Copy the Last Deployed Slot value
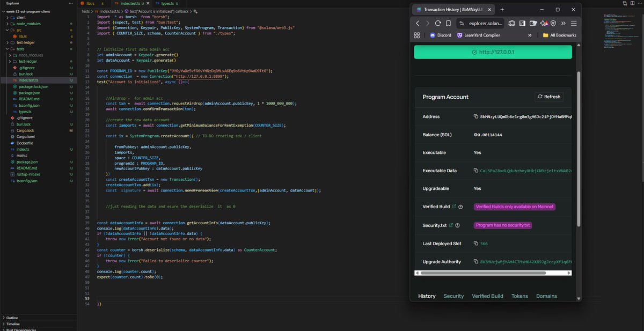 click(x=476, y=244)
